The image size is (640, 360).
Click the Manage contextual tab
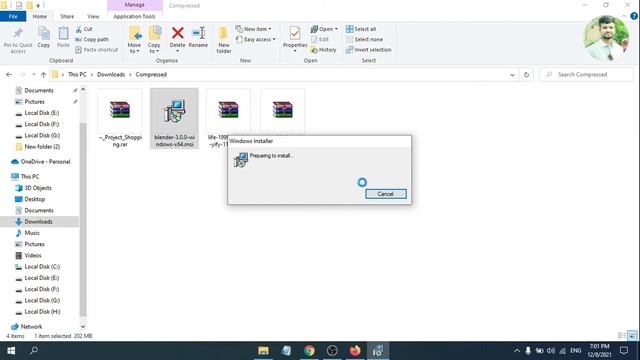135,5
